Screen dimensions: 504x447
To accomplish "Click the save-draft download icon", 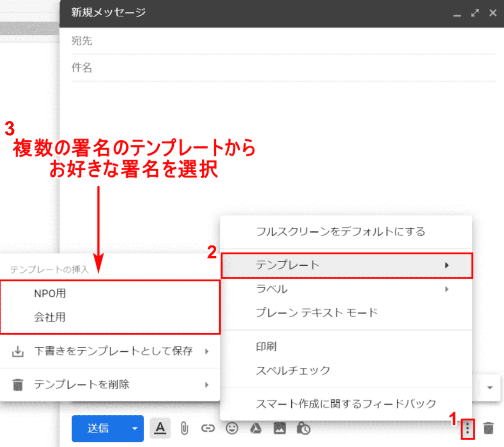I will click(x=18, y=352).
